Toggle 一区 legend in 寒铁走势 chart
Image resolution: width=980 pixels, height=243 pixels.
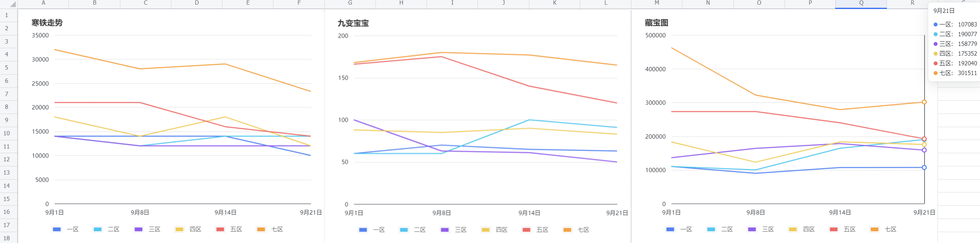tap(65, 229)
